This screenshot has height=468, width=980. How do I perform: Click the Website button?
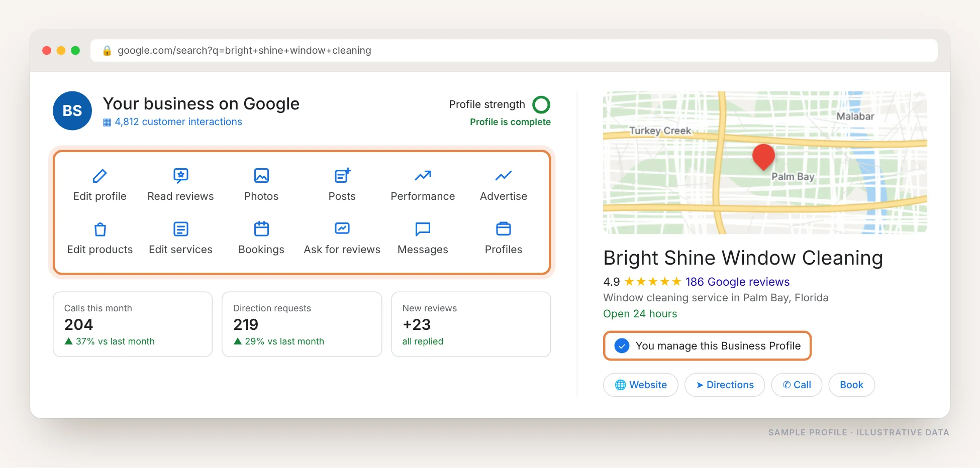pos(641,385)
